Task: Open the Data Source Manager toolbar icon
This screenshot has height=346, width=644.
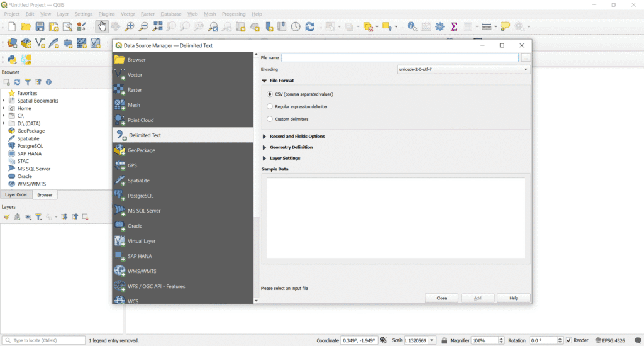Action: [x=12, y=43]
